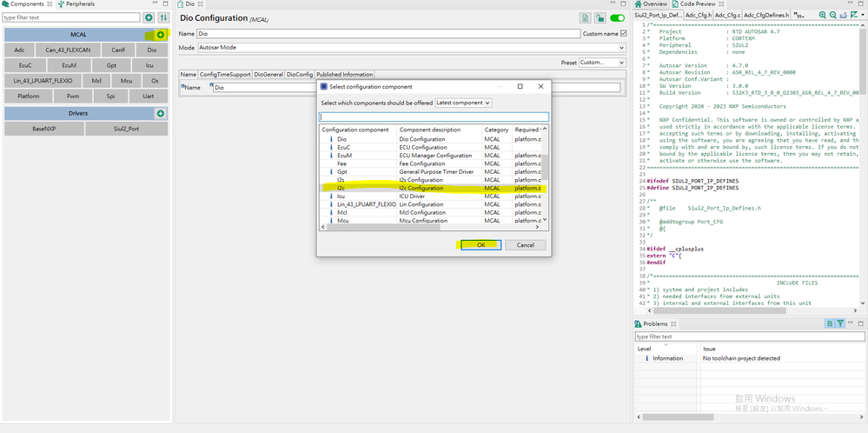Open the Adc component
Screen dimensions: 868x433
(19, 50)
